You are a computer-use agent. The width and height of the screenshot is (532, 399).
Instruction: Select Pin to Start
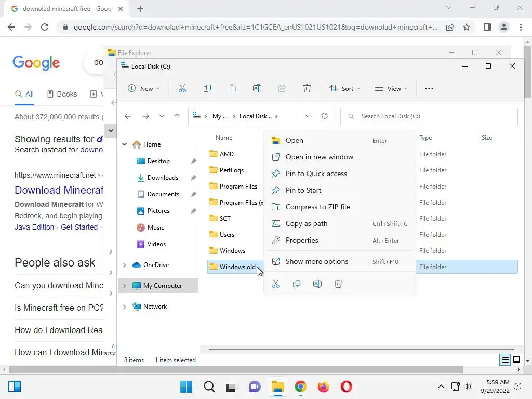click(x=340, y=190)
